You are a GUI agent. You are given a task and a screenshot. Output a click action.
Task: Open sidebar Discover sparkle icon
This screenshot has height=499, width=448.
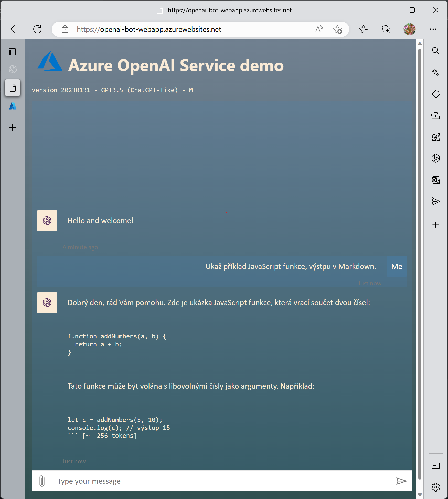click(x=435, y=72)
